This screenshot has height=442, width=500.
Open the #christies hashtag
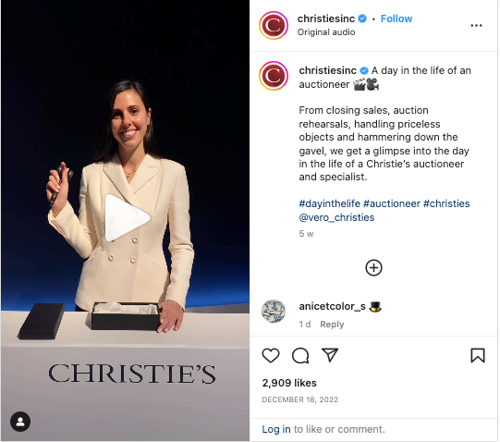pos(446,203)
